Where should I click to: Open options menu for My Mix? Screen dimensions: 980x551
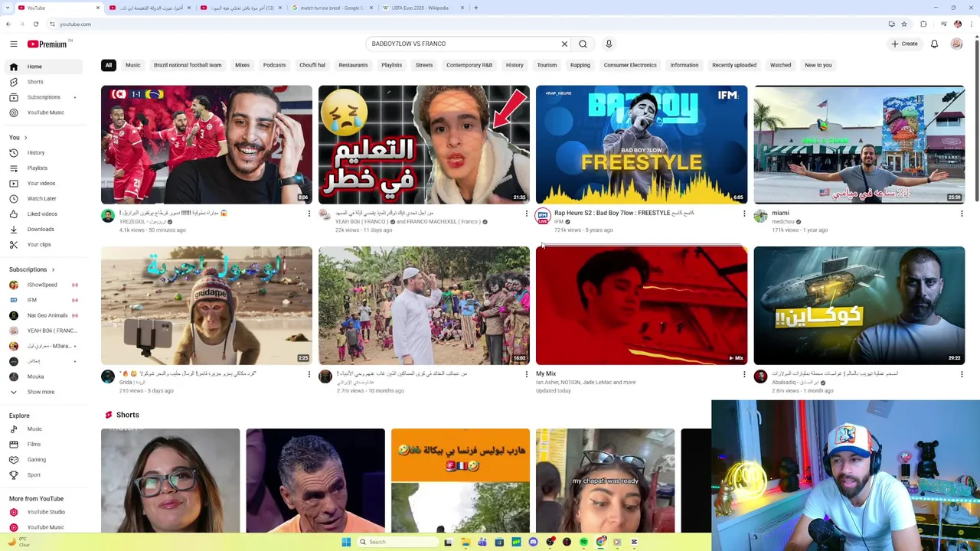[x=744, y=374]
